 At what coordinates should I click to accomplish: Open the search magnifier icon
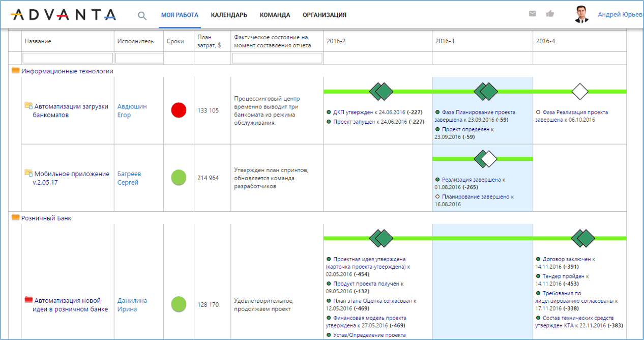[142, 16]
